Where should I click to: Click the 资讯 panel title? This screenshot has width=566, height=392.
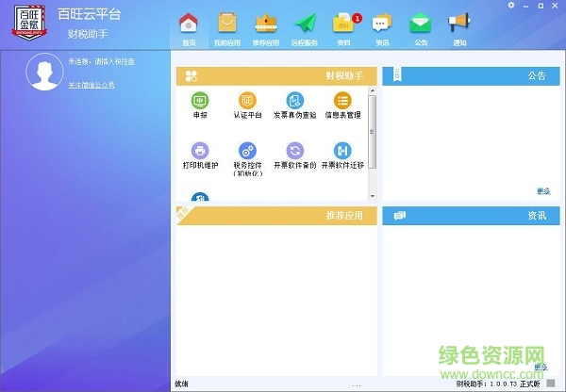coord(537,216)
